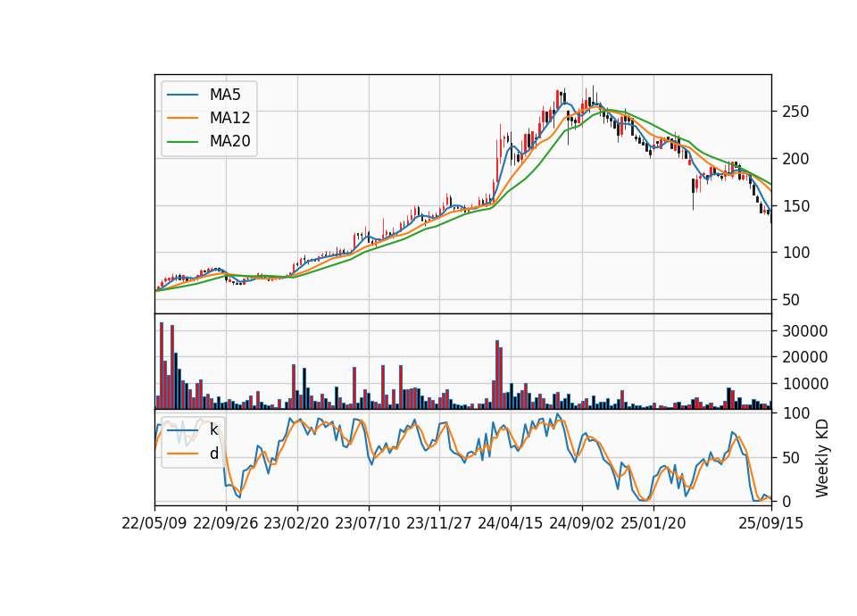The image size is (857, 616).
Task: Click the 10000 volume axis label
Action: pos(804,384)
